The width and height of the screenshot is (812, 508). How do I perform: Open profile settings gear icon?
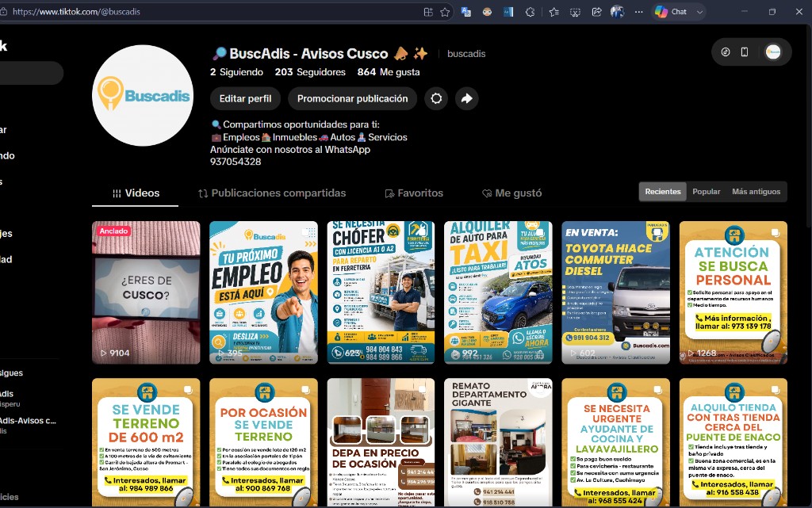point(437,98)
